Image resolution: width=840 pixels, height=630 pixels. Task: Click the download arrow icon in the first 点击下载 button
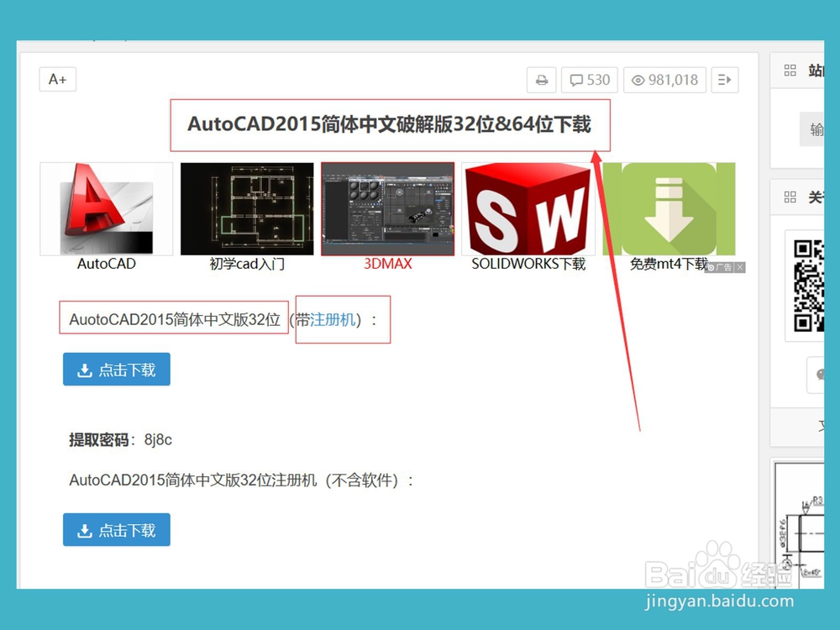[x=86, y=369]
